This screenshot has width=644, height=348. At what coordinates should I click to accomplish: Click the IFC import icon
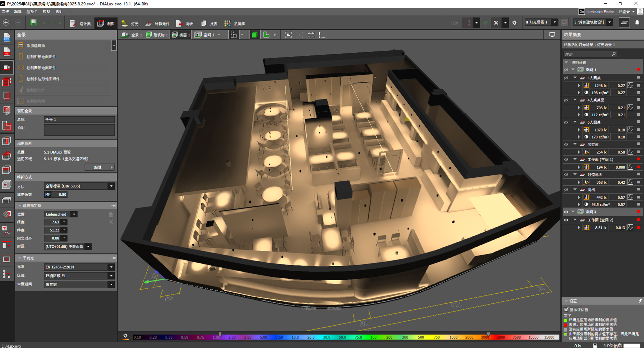pyautogui.click(x=7, y=52)
